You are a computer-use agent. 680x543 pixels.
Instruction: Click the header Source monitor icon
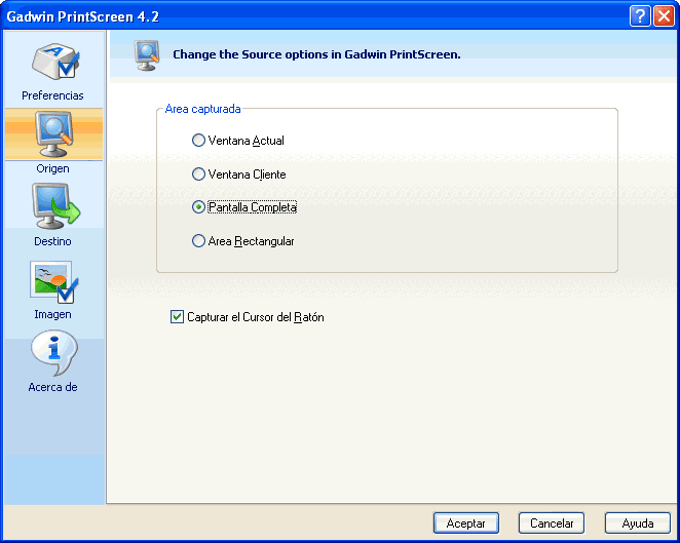147,55
